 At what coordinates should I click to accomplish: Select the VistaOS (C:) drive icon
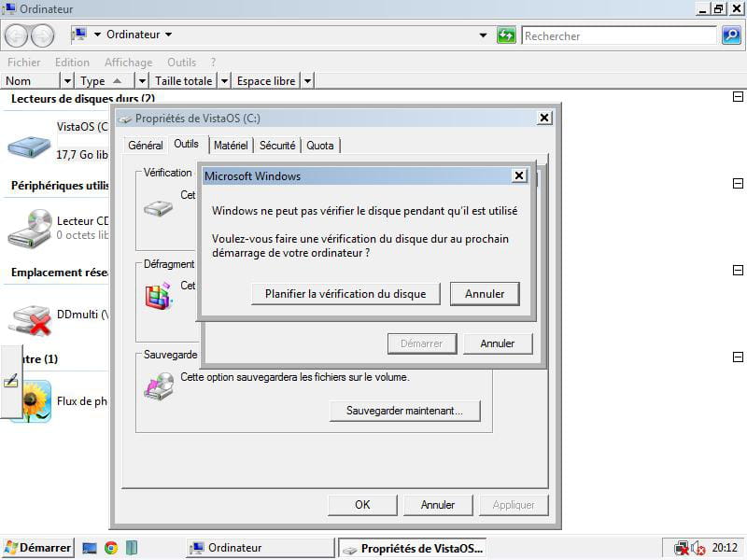coord(29,146)
